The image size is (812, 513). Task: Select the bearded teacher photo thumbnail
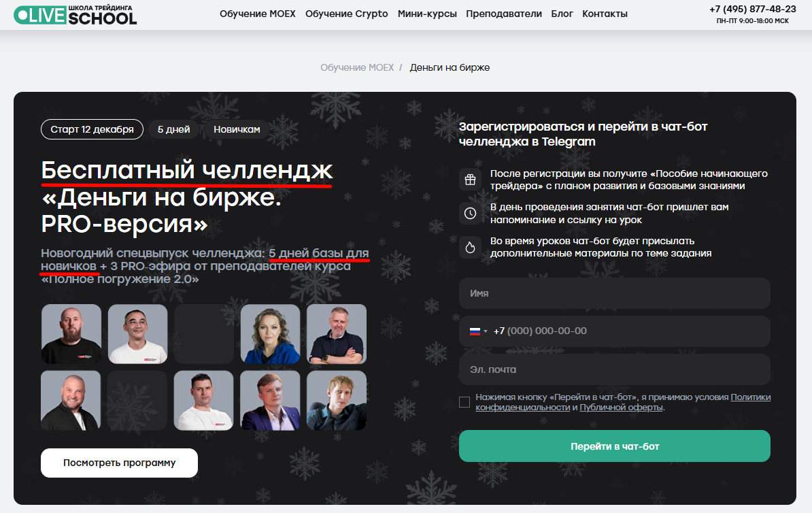71,333
